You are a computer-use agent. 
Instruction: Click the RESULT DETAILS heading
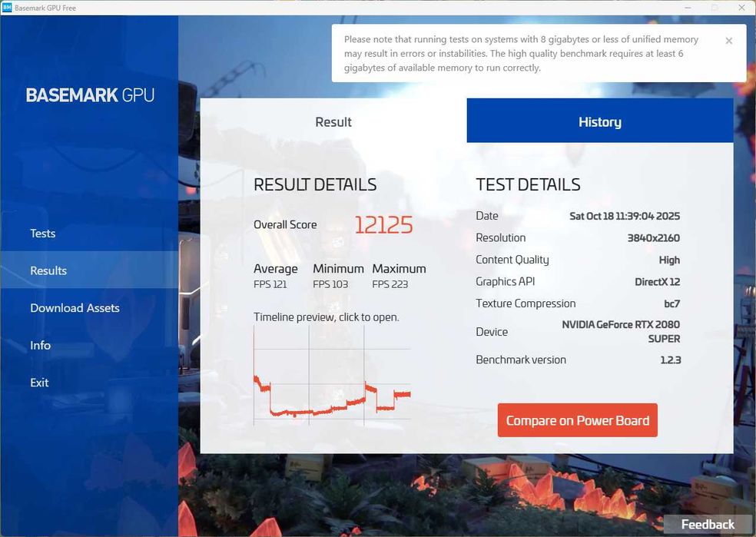point(315,184)
